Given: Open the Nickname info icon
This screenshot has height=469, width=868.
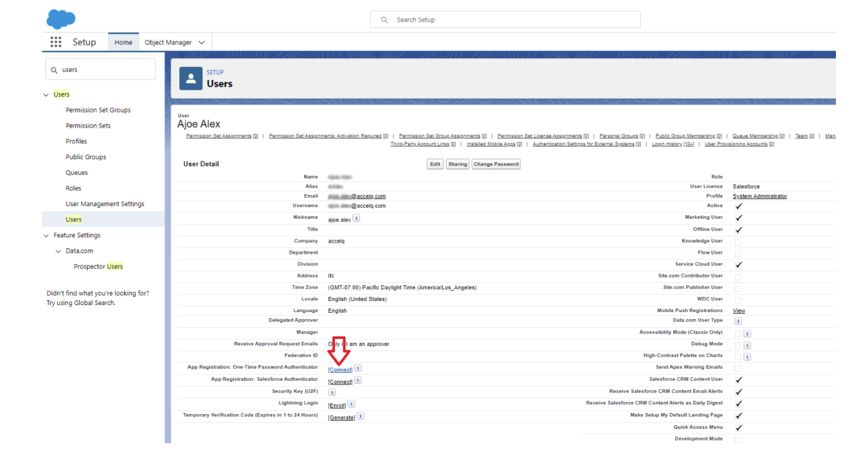Looking at the screenshot, I should click(x=356, y=218).
